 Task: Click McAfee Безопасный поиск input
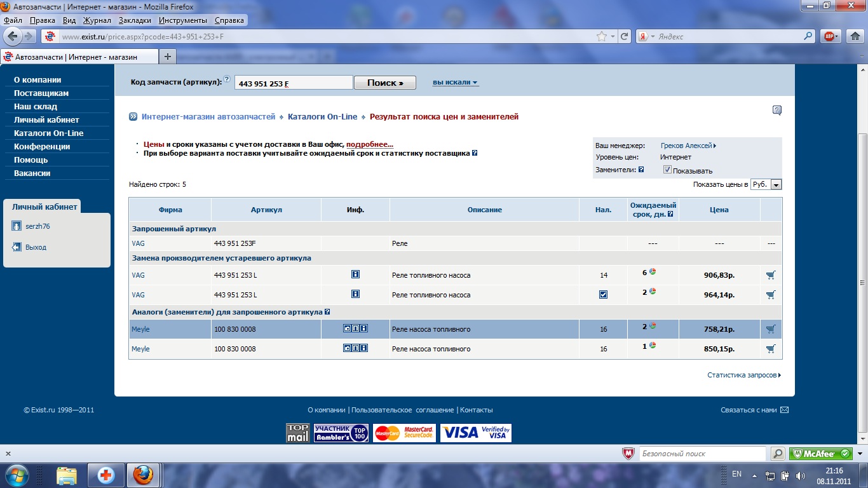(702, 454)
